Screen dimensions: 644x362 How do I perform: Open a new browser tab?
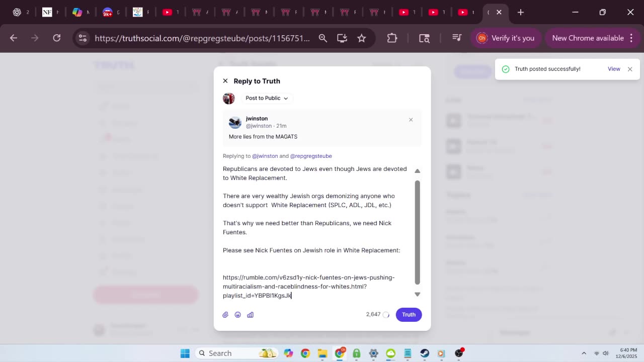(521, 12)
